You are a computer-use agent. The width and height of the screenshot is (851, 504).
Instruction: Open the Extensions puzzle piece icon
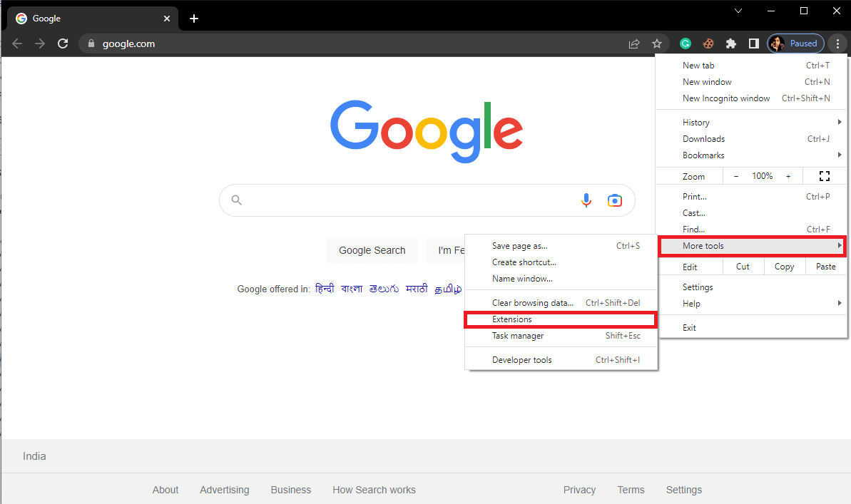click(730, 43)
